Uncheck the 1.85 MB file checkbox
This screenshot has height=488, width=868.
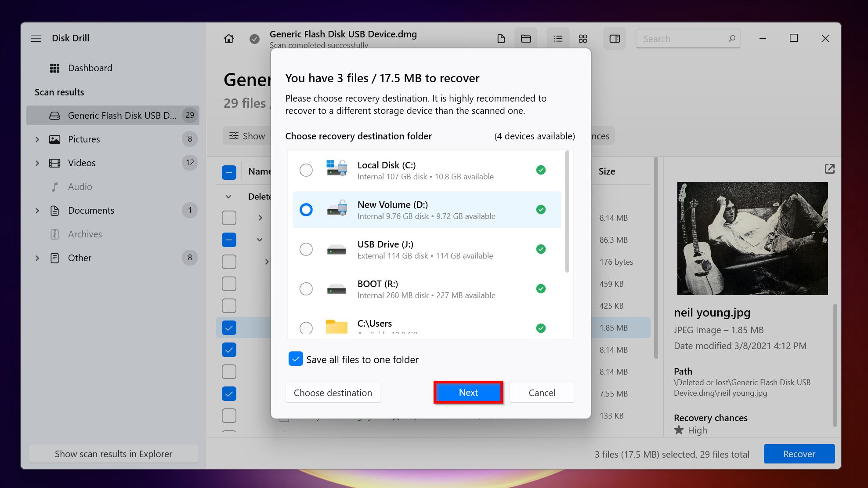pos(229,328)
